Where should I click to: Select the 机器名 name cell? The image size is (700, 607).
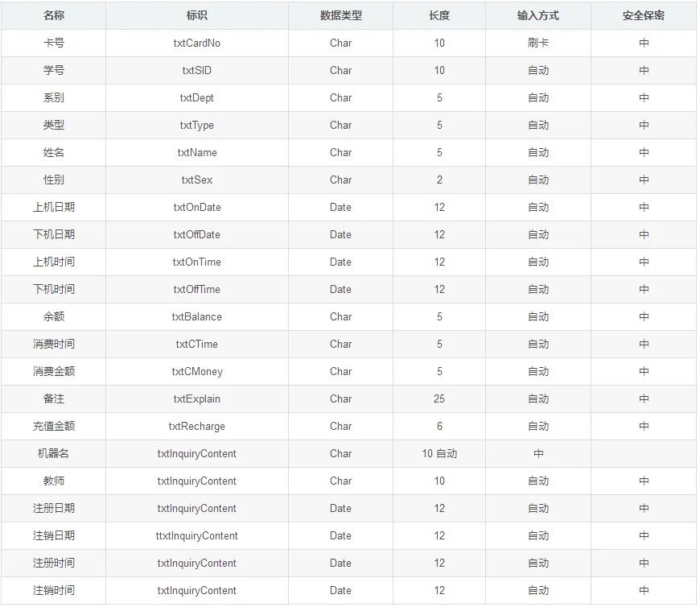(54, 453)
